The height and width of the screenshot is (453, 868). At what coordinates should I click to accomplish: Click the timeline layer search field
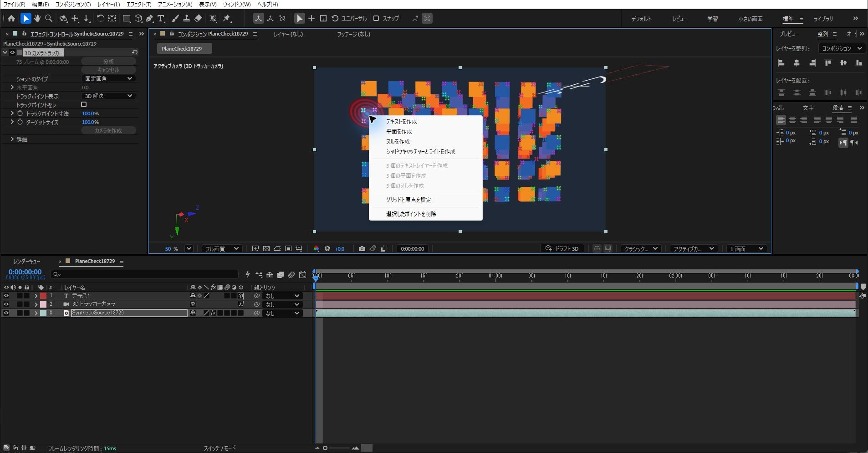pyautogui.click(x=144, y=274)
